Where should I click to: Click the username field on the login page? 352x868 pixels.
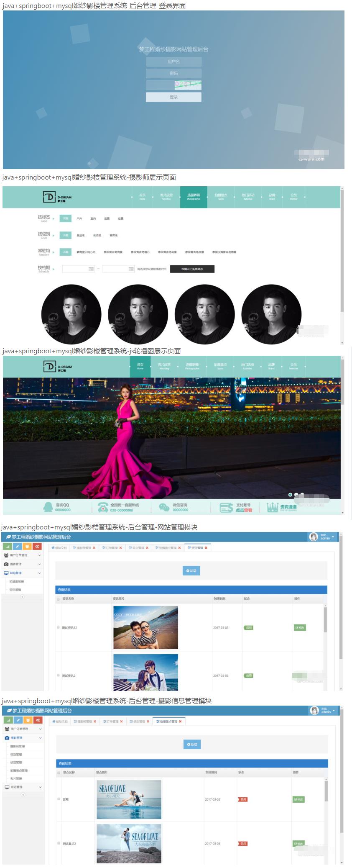click(x=173, y=62)
